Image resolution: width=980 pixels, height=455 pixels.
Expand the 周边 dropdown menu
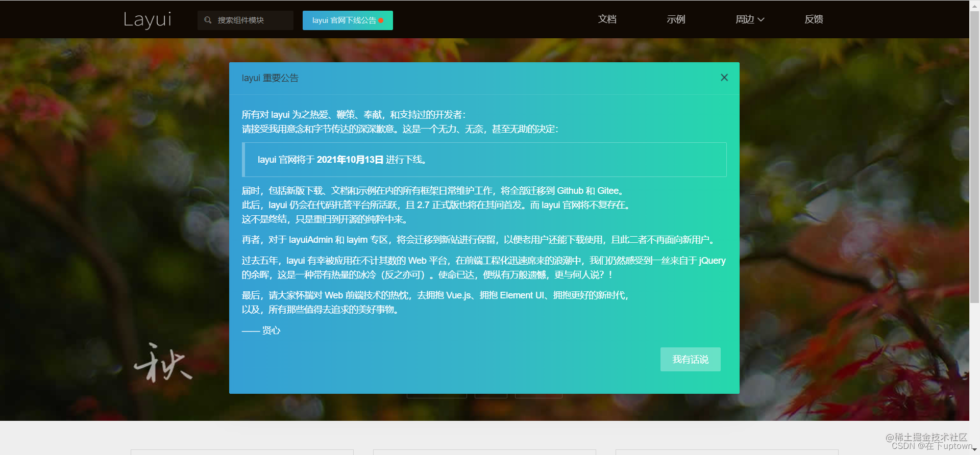[x=750, y=19]
